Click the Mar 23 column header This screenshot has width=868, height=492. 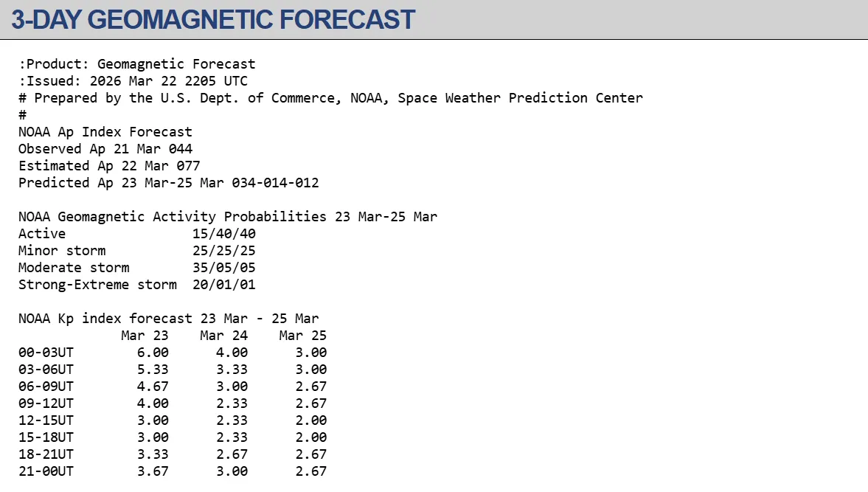145,336
